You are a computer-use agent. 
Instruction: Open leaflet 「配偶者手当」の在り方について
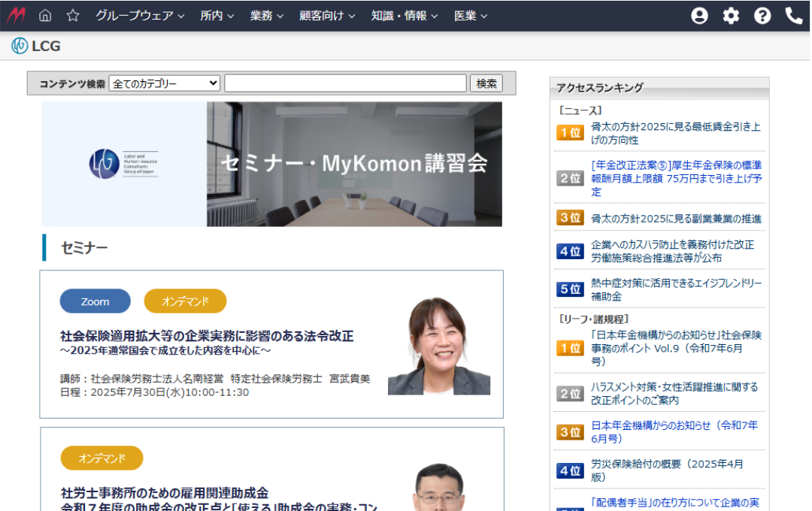(675, 503)
